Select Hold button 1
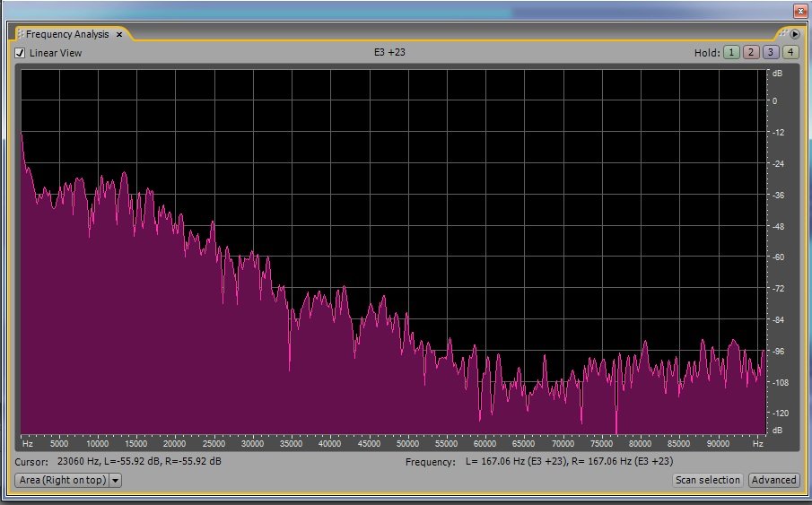Screen dimensions: 812x505 [x=730, y=52]
